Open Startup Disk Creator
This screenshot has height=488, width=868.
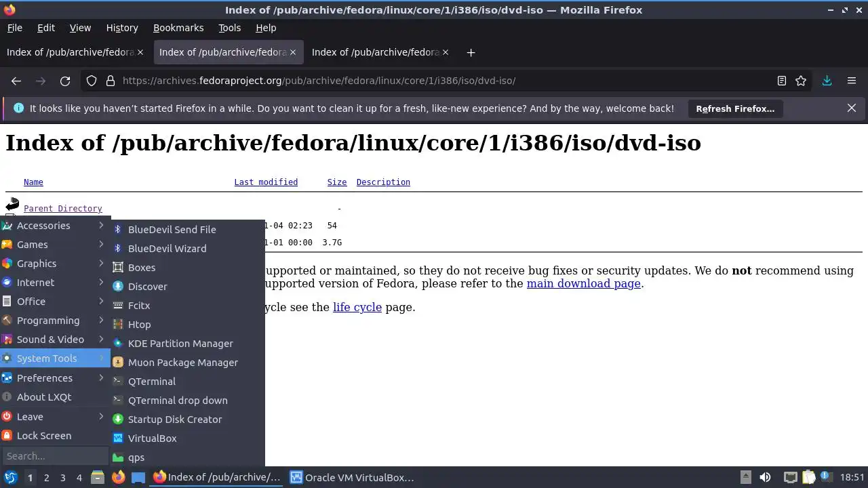(x=188, y=420)
